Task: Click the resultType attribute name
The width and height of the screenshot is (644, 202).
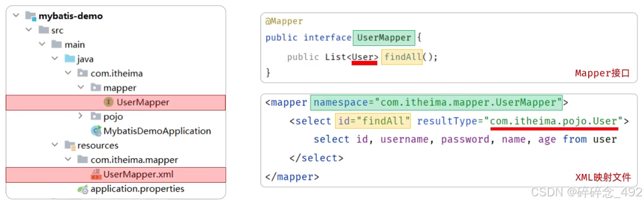Action: click(448, 121)
